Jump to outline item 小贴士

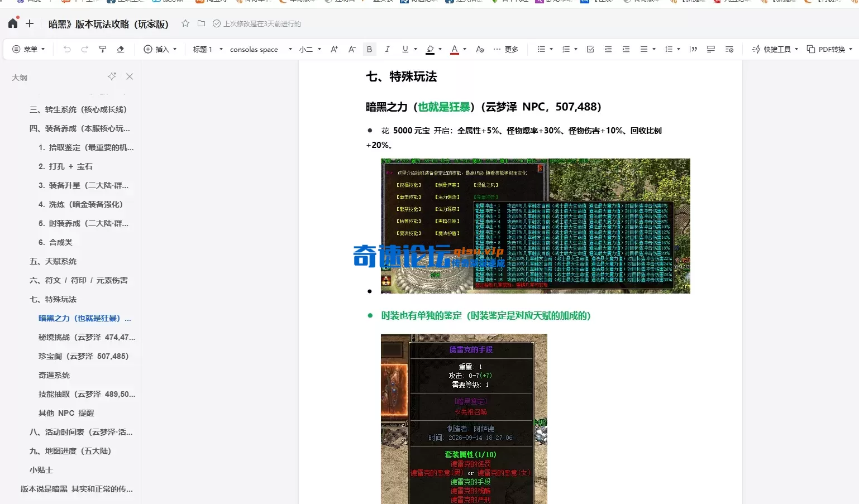click(41, 470)
